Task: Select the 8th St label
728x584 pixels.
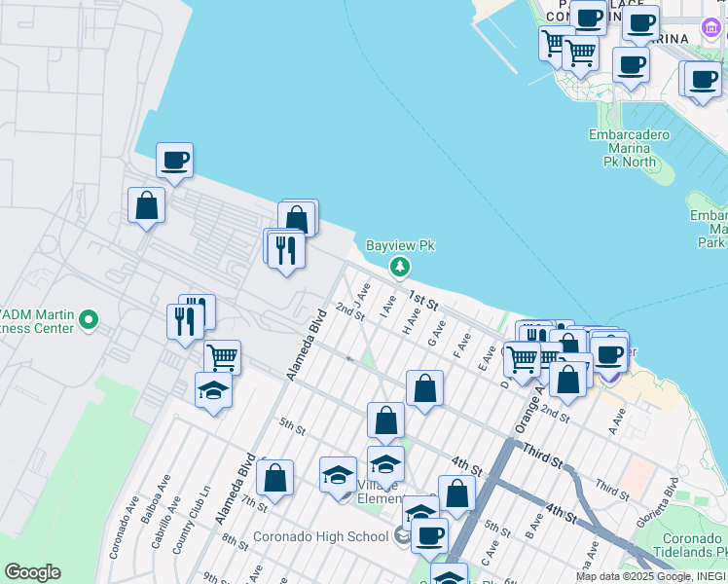Action: click(x=236, y=541)
